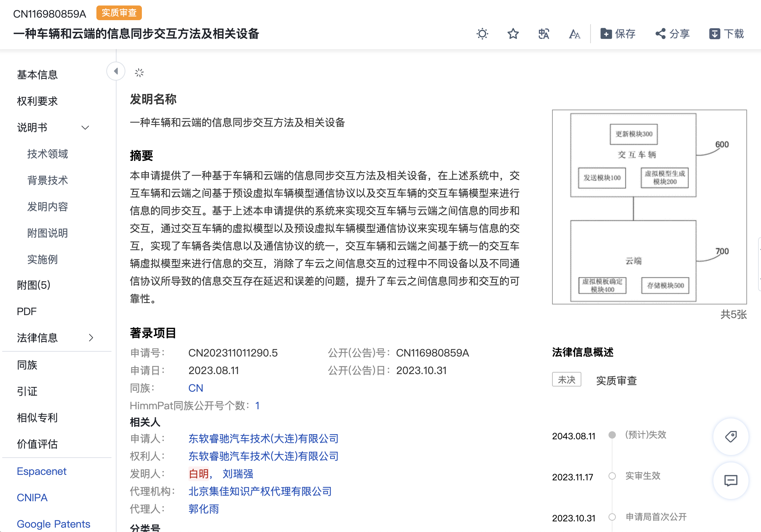Click the star favorite icon
The width and height of the screenshot is (761, 532).
point(513,34)
